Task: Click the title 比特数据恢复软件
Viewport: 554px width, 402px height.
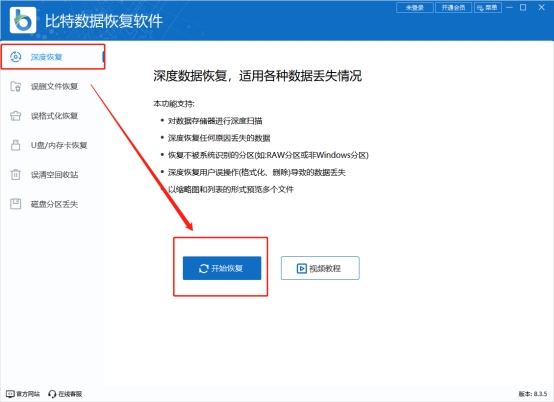Action: coord(104,21)
